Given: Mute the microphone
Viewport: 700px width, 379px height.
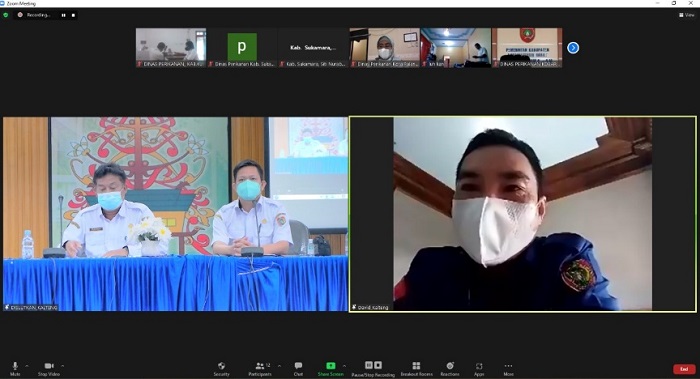Looking at the screenshot, I should (15, 369).
